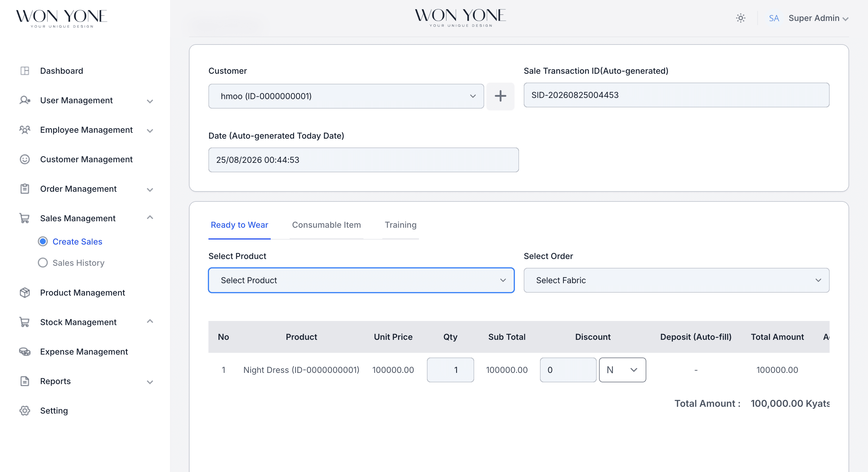Screen dimensions: 868x472
Task: Expand Employee Management chevron
Action: click(x=150, y=131)
